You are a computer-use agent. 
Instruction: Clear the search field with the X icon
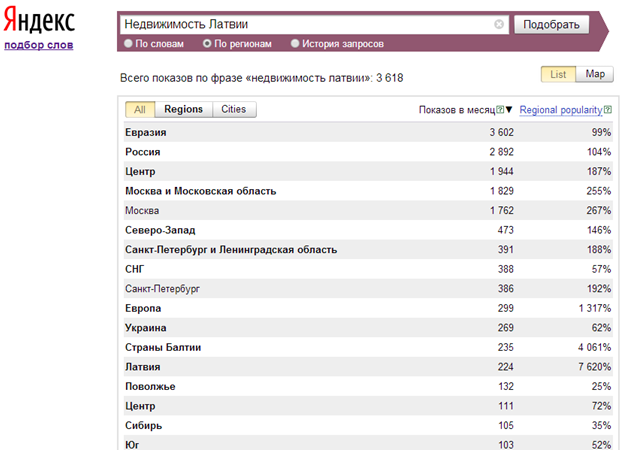click(x=499, y=24)
